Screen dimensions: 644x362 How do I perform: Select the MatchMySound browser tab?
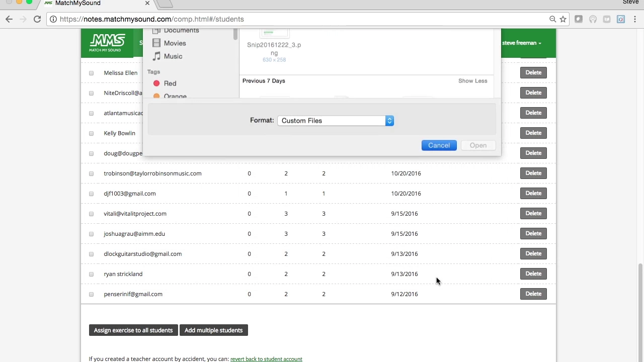[x=96, y=4]
